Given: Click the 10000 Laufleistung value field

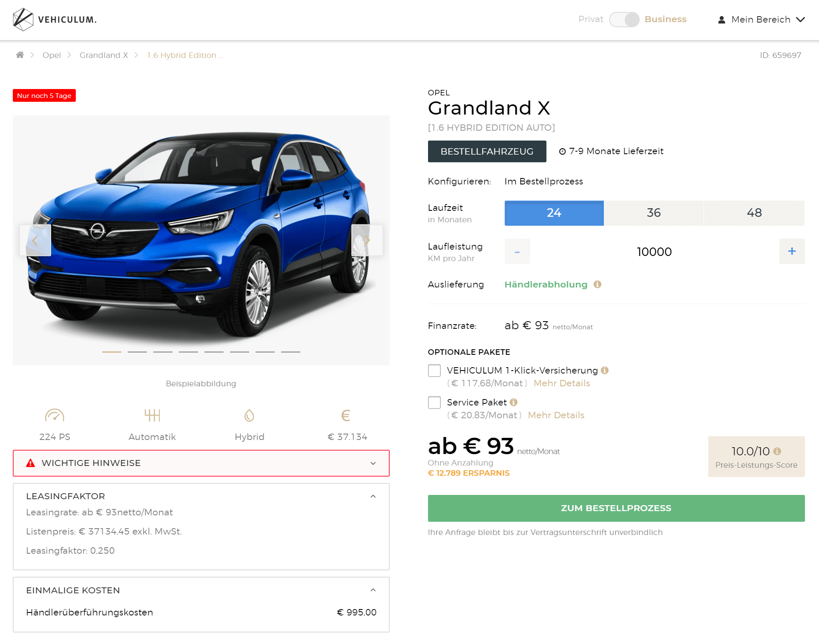Looking at the screenshot, I should click(655, 252).
